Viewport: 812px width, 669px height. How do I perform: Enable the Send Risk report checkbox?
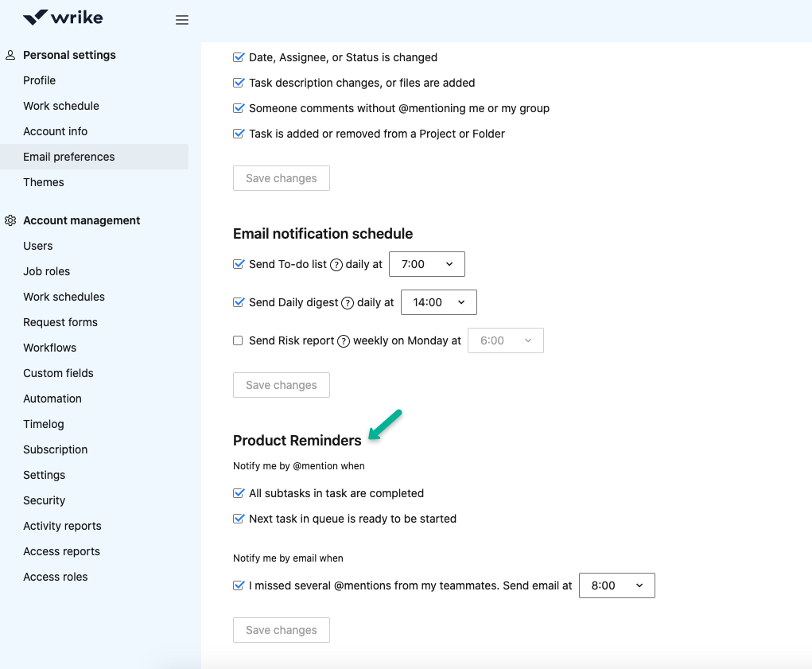(x=239, y=340)
